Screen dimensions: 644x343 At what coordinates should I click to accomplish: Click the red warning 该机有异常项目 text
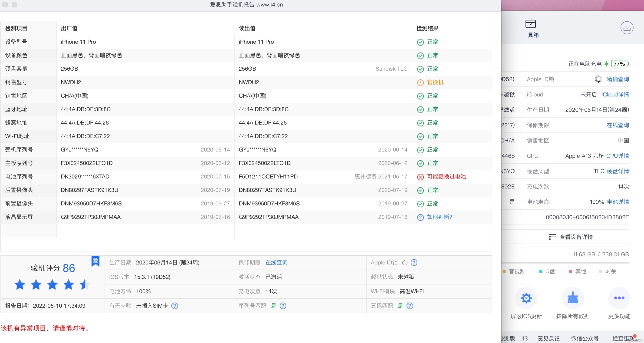click(x=45, y=328)
